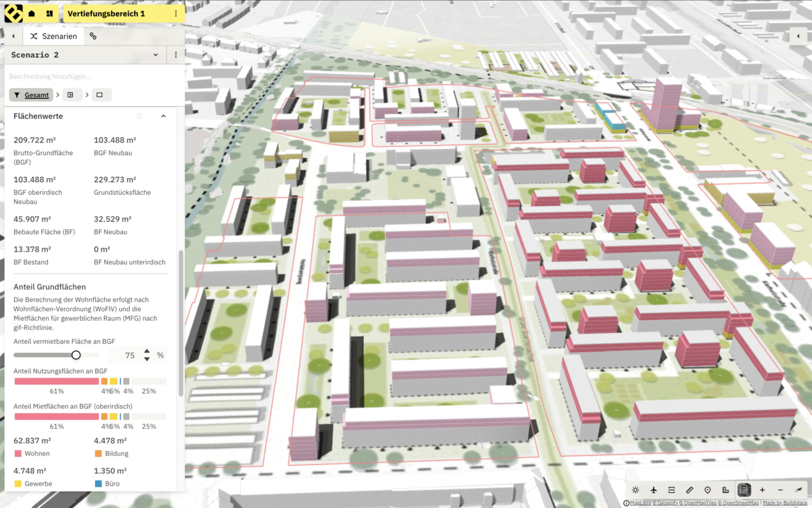Go to the home page icon
The image size is (812, 508).
[x=32, y=13]
